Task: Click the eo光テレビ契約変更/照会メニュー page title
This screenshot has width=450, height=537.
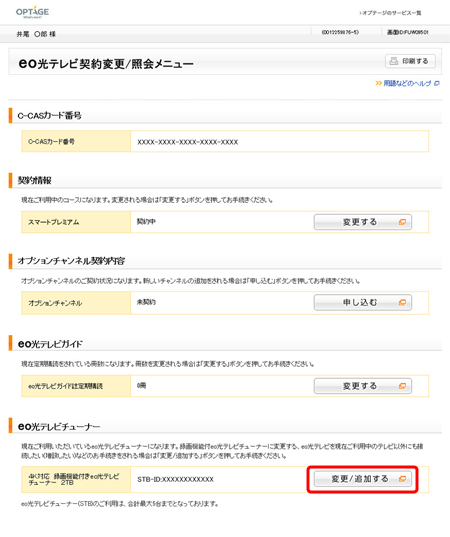Action: (x=106, y=63)
